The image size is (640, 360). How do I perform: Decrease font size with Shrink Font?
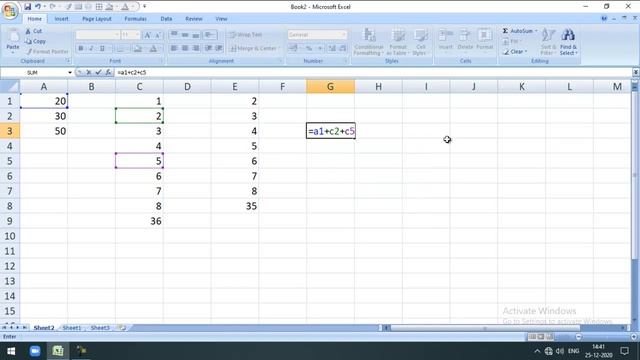(158, 35)
